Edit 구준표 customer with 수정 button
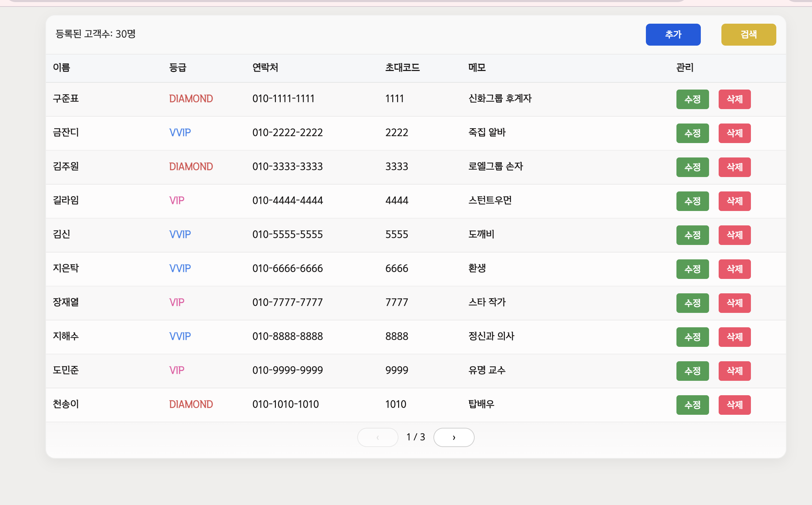Viewport: 812px width, 505px height. [692, 99]
